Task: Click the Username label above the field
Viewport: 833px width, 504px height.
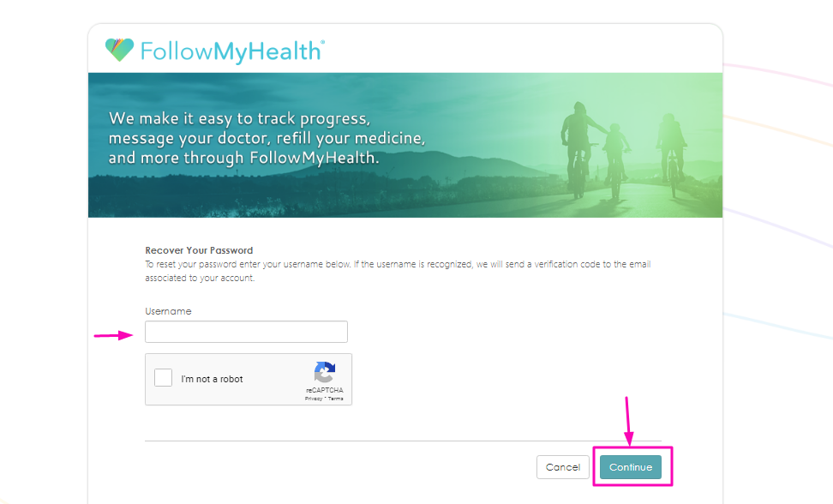Action: point(169,311)
